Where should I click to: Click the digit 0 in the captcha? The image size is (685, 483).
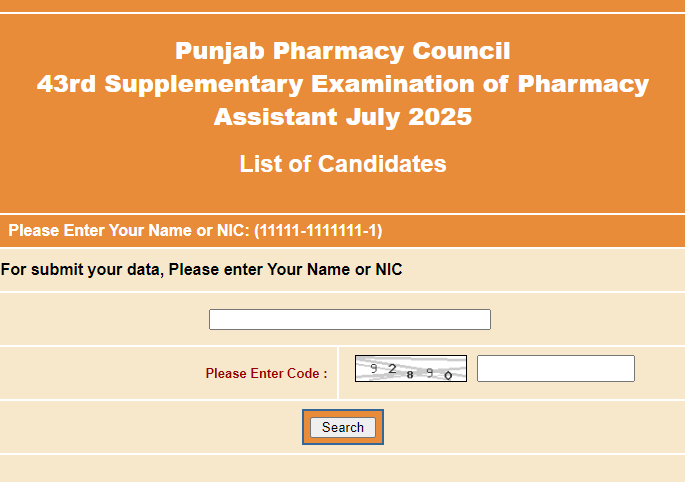coord(448,375)
